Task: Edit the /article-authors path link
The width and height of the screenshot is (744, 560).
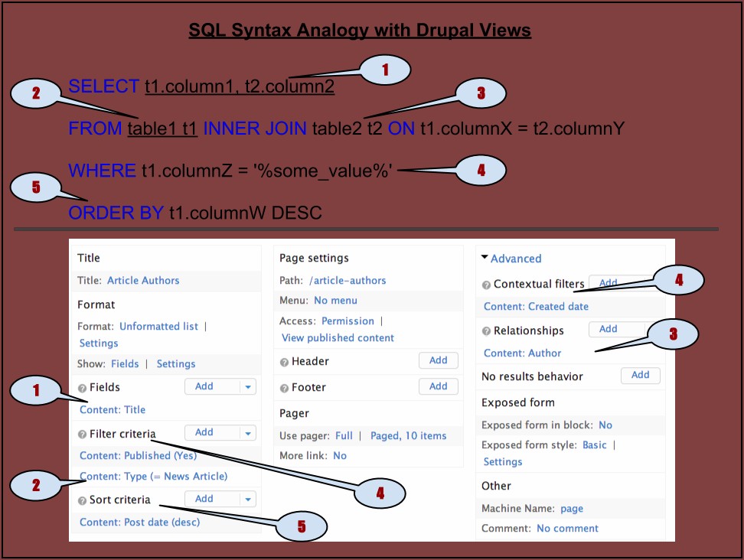Action: click(348, 281)
